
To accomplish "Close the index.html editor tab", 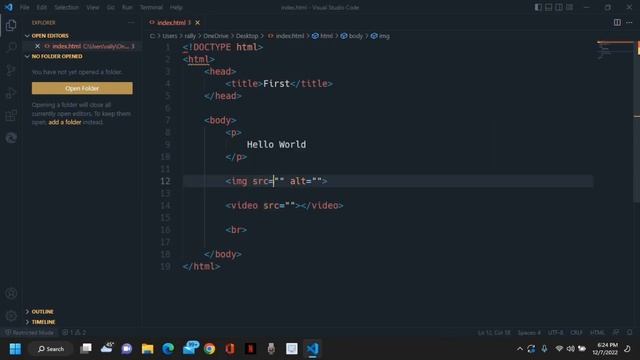I will click(198, 22).
